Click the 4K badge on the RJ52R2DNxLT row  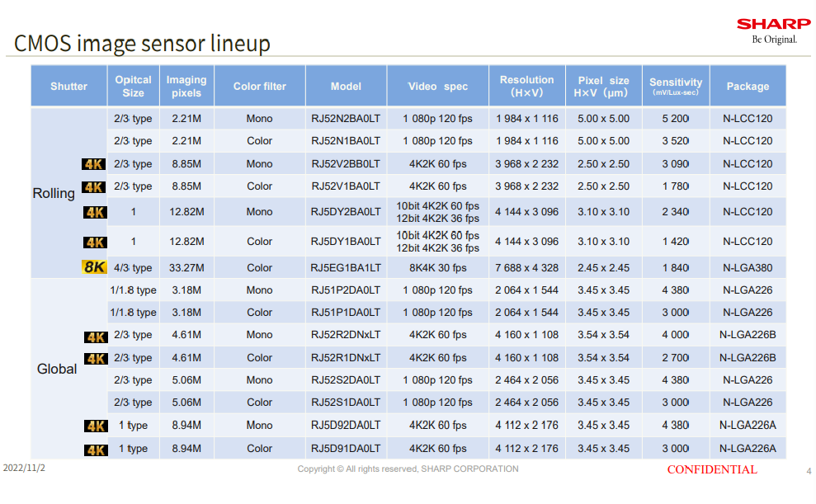coord(97,337)
